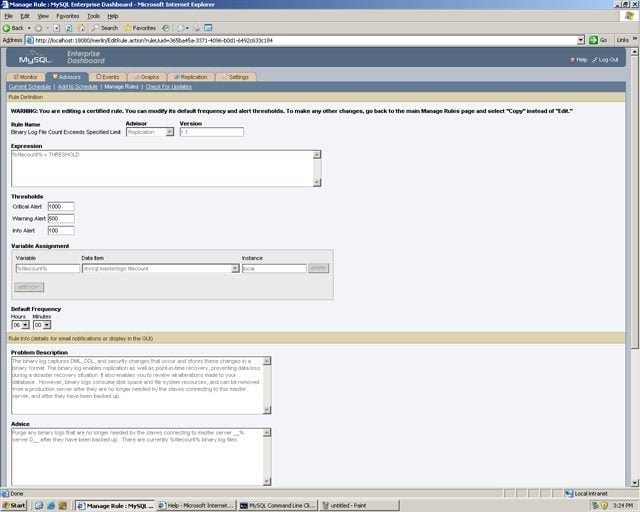Click the %filecount% Variable field
This screenshot has height=512, width=640.
tap(47, 269)
